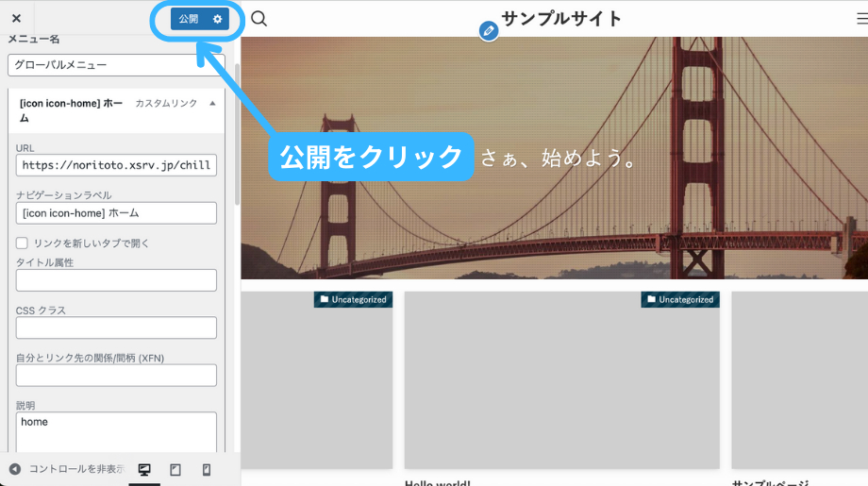The height and width of the screenshot is (486, 868).
Task: Click the Uncategorized label on second post
Action: point(680,299)
